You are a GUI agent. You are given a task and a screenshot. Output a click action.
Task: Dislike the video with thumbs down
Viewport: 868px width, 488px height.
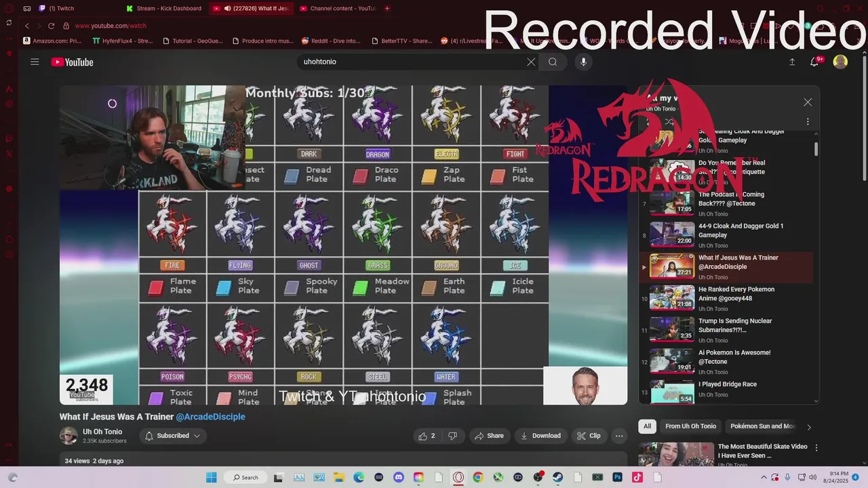pyautogui.click(x=452, y=436)
